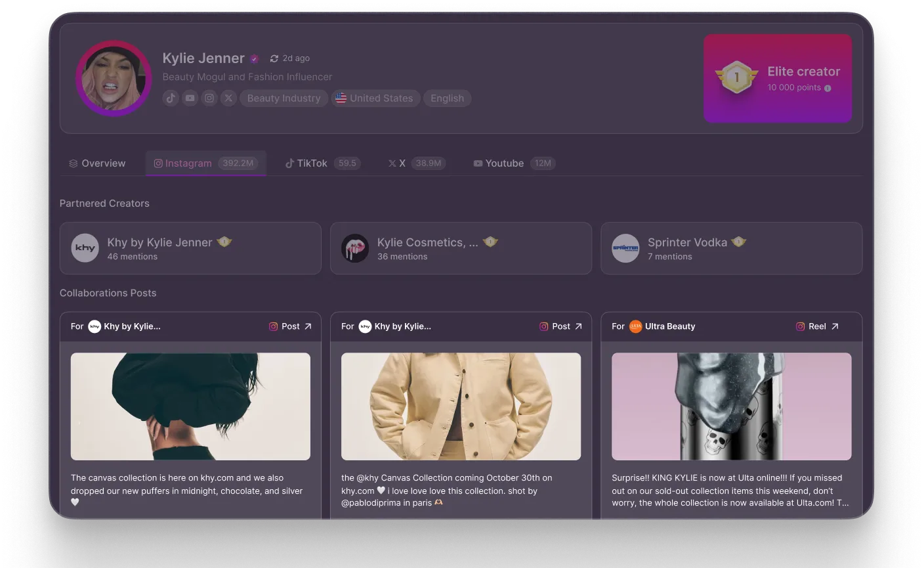Click caption starting 'Surprise!! KING KYLIE'
924x568 pixels.
coord(730,490)
